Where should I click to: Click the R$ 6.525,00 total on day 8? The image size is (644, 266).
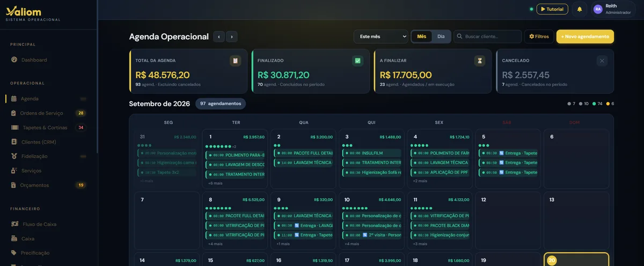pos(254,199)
